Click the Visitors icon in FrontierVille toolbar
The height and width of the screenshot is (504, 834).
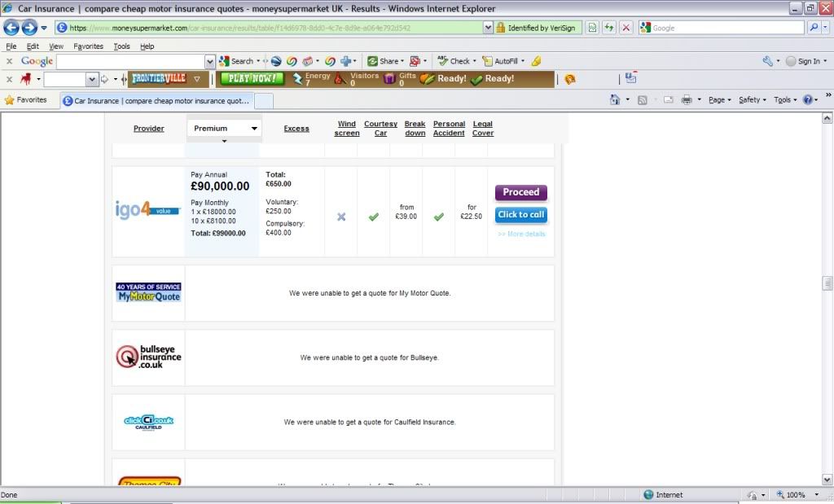click(x=340, y=79)
